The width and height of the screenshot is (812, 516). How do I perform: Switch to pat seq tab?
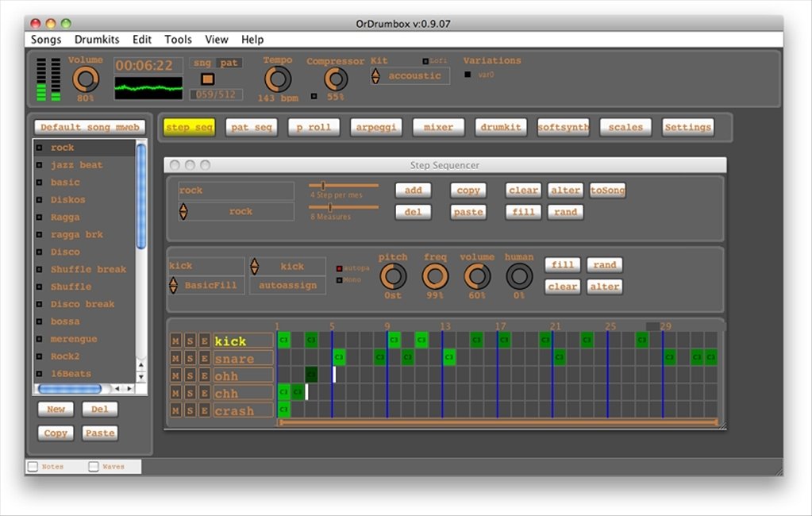coord(252,128)
